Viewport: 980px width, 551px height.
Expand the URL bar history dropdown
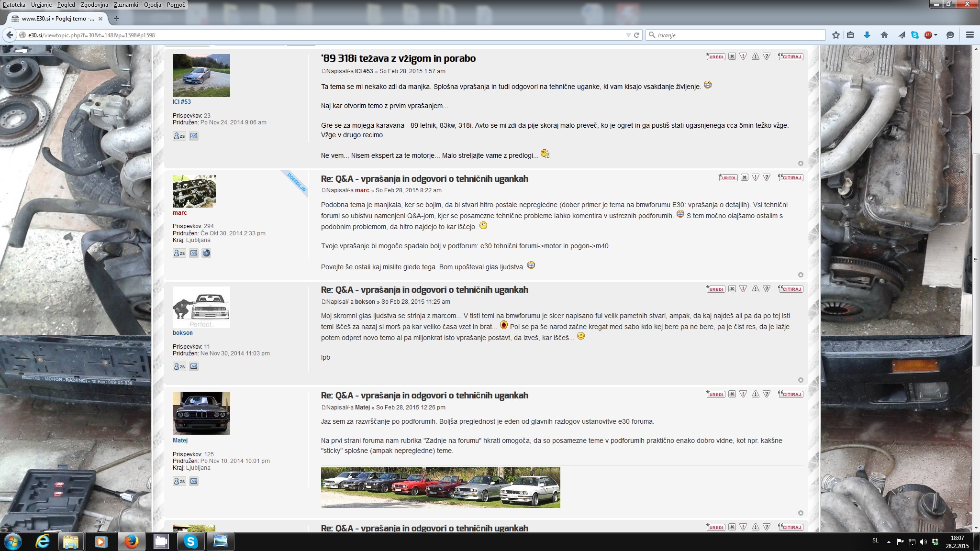click(628, 35)
